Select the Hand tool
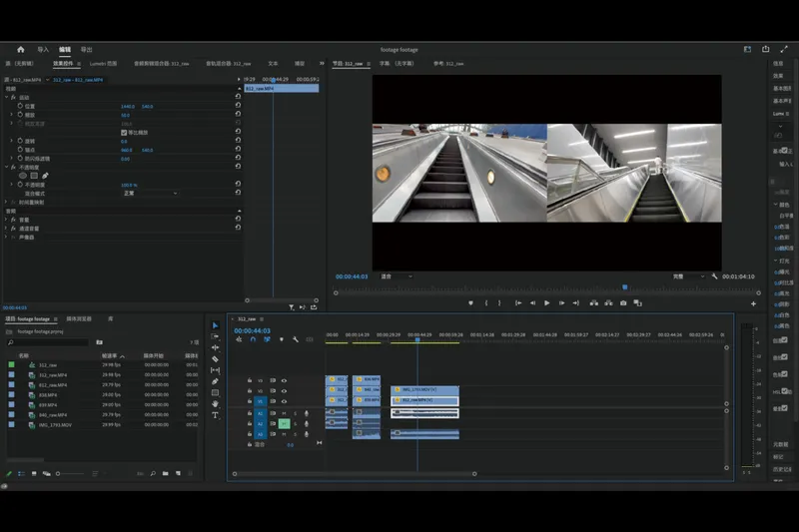799x532 pixels. (215, 403)
